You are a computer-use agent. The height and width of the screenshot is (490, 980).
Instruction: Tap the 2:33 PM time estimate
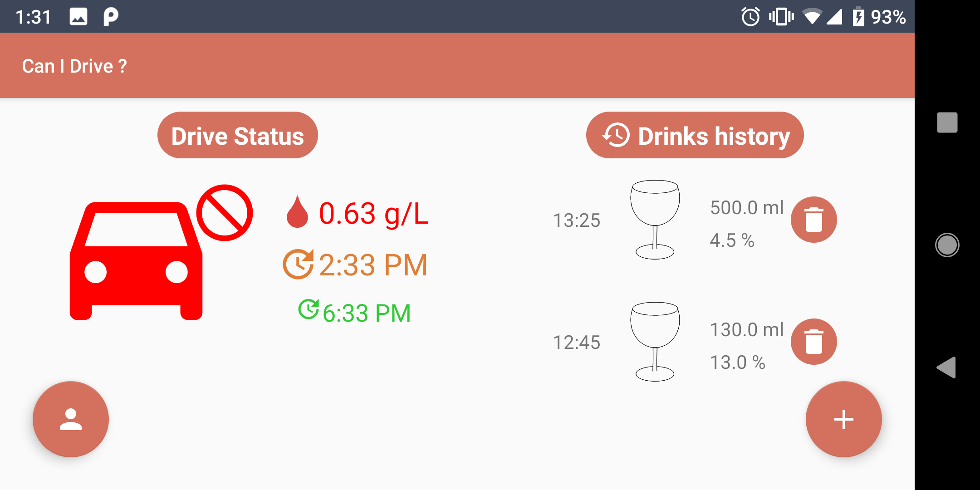(x=373, y=265)
